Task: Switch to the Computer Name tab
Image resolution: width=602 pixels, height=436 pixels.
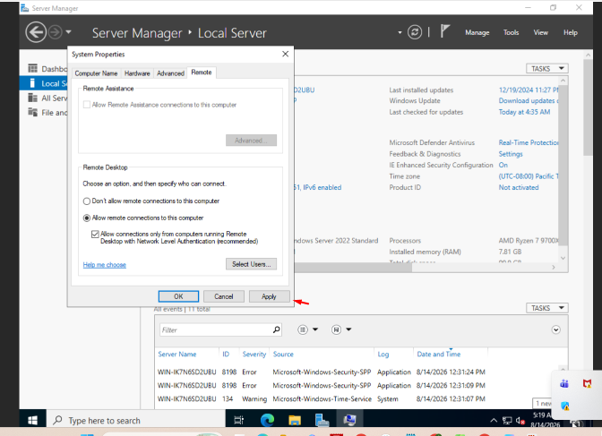Action: [x=96, y=73]
